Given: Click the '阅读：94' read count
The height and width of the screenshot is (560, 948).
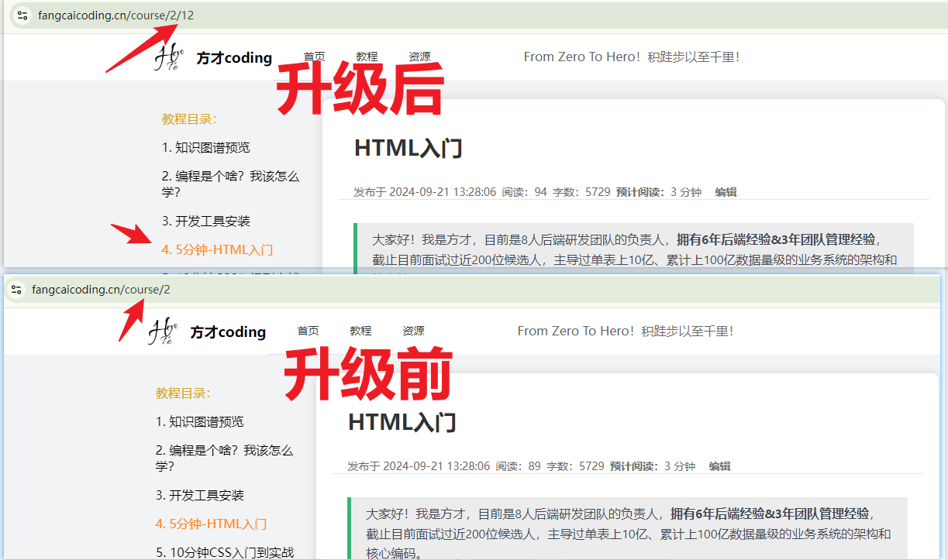Looking at the screenshot, I should click(x=525, y=192).
